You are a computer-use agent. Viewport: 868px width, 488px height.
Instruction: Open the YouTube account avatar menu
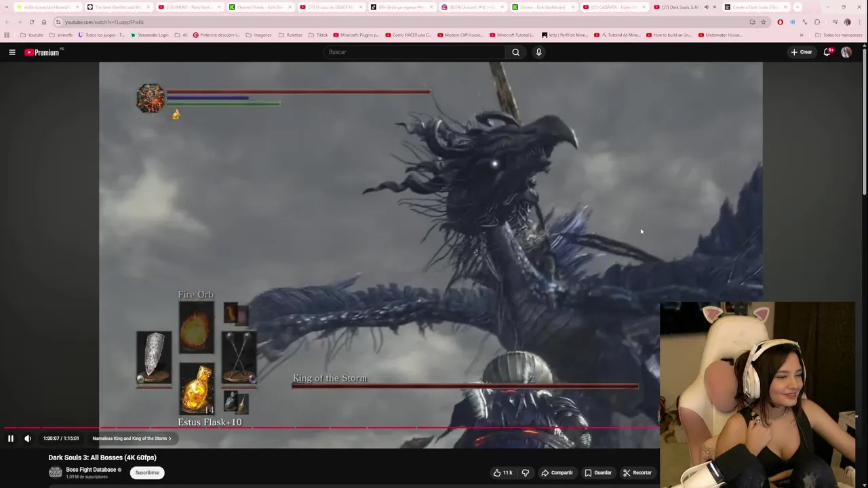[x=846, y=52]
